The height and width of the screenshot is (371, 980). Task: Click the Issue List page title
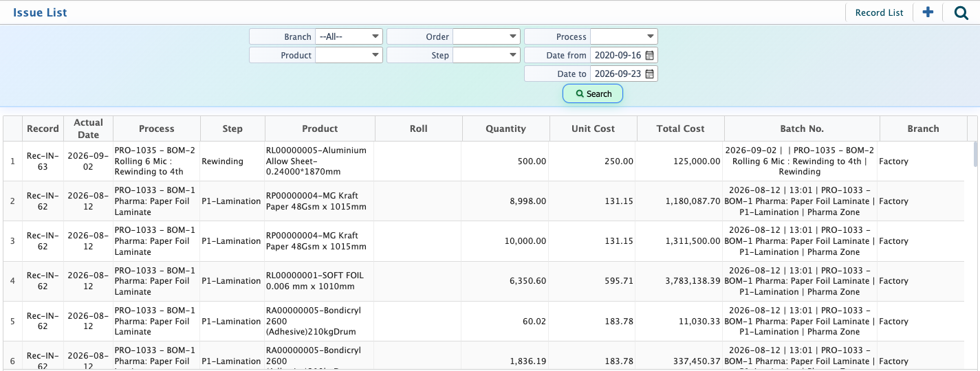[x=40, y=12]
